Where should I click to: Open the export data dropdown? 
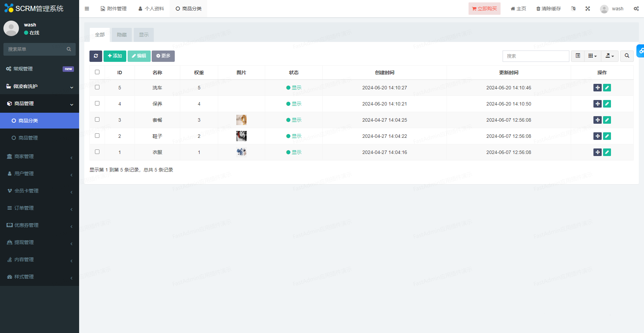click(610, 56)
